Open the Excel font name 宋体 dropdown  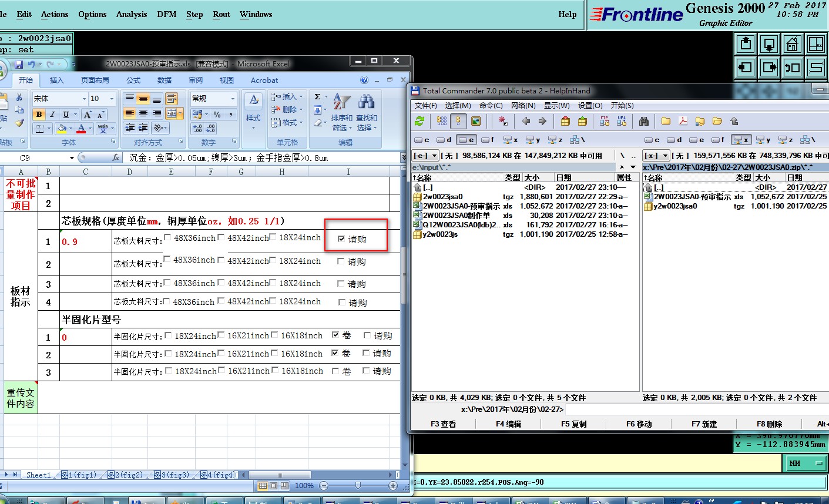click(x=84, y=99)
